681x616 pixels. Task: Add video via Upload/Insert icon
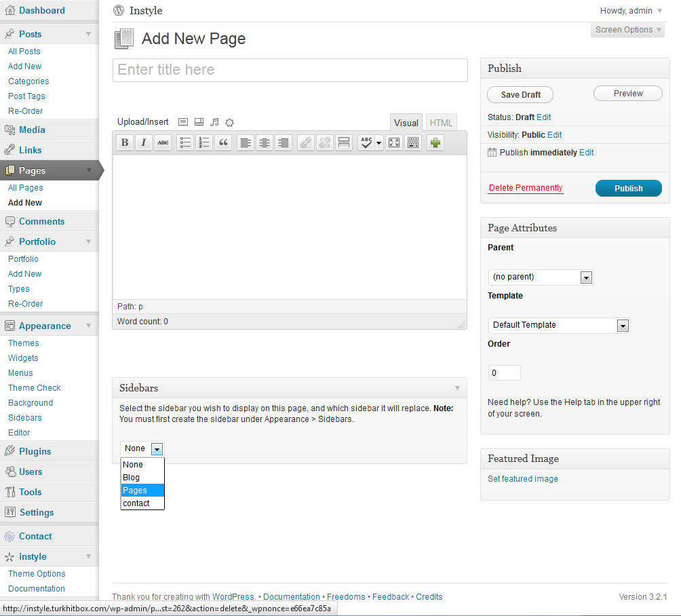coord(199,122)
